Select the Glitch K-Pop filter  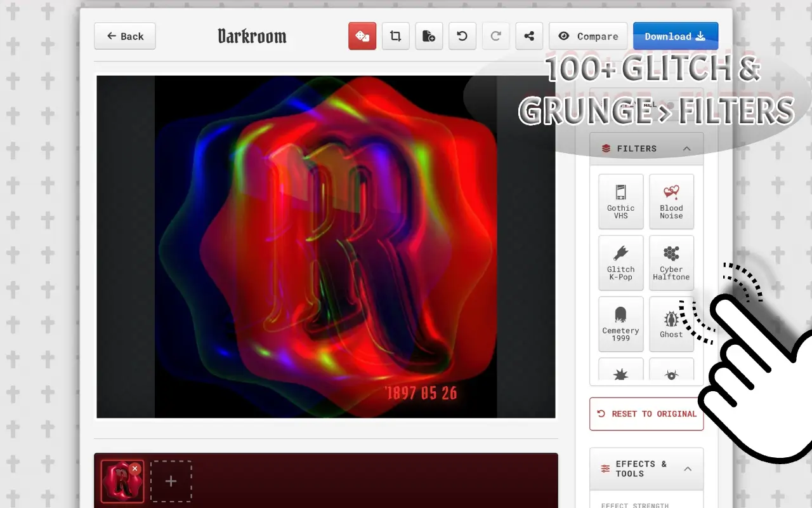[x=620, y=262]
